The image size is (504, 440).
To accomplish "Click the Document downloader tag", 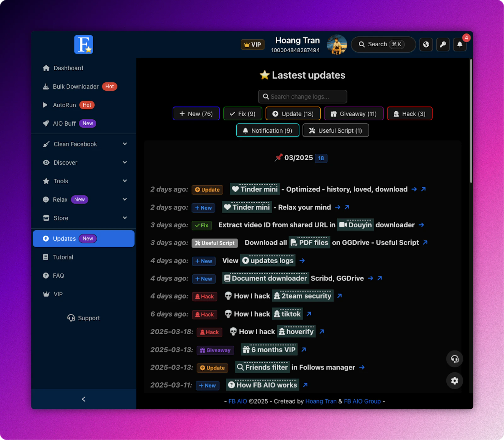I will click(x=266, y=278).
